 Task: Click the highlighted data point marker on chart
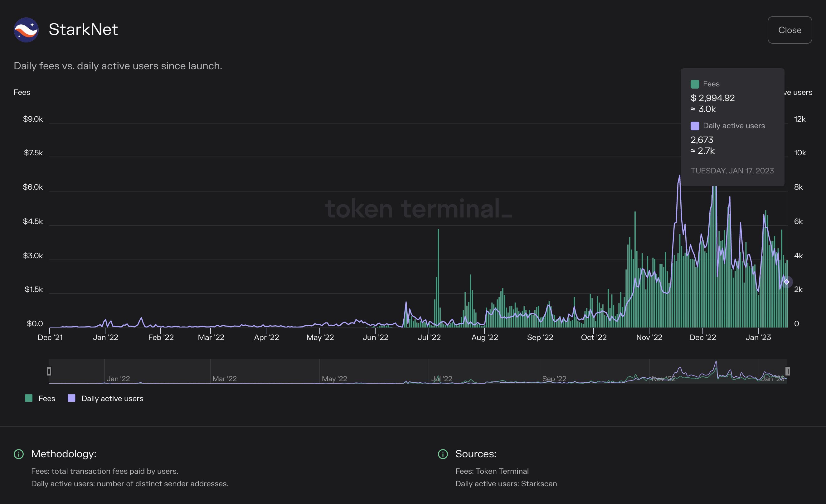[786, 282]
